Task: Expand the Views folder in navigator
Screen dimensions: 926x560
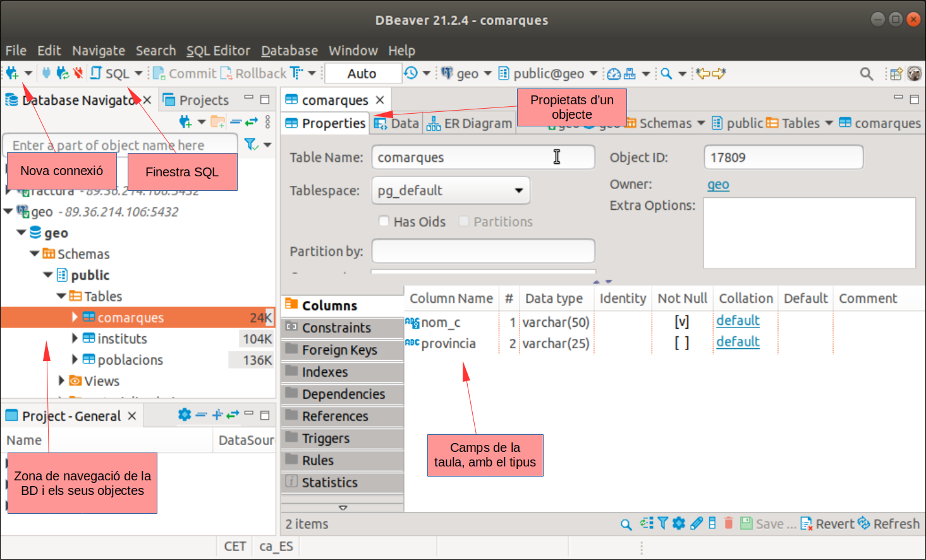Action: tap(61, 380)
